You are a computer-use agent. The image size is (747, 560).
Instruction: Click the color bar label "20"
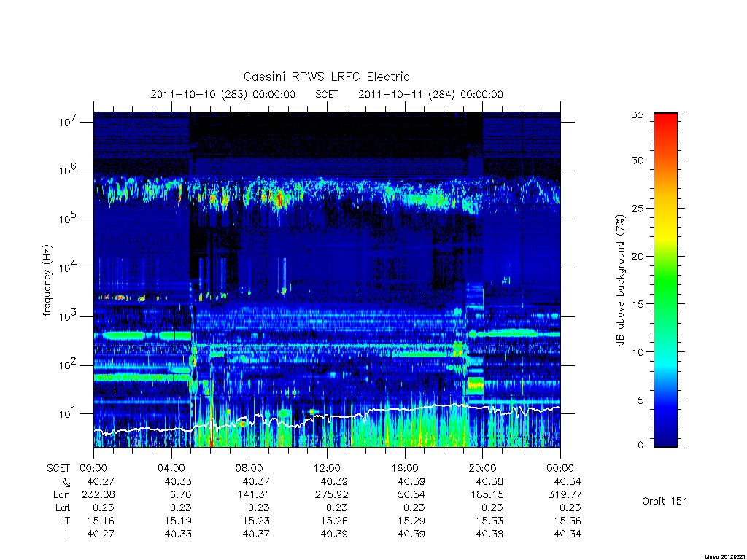point(638,256)
